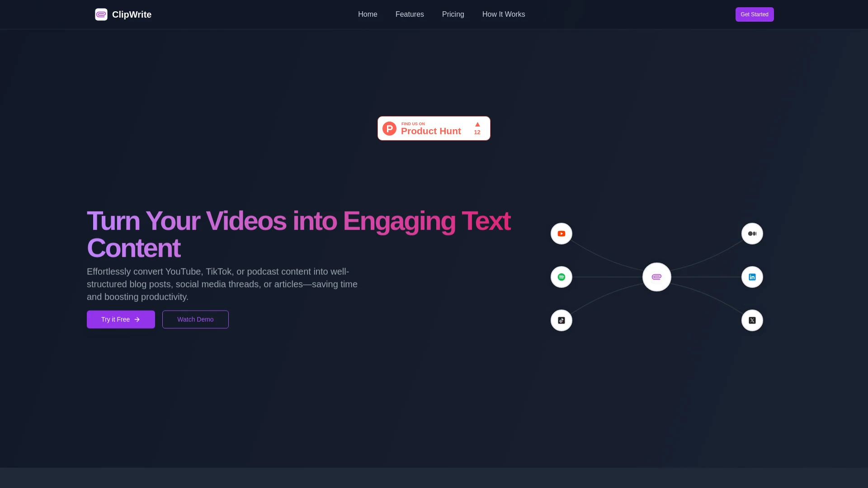Expand the Pricing menu options
868x488 pixels.
pyautogui.click(x=453, y=14)
